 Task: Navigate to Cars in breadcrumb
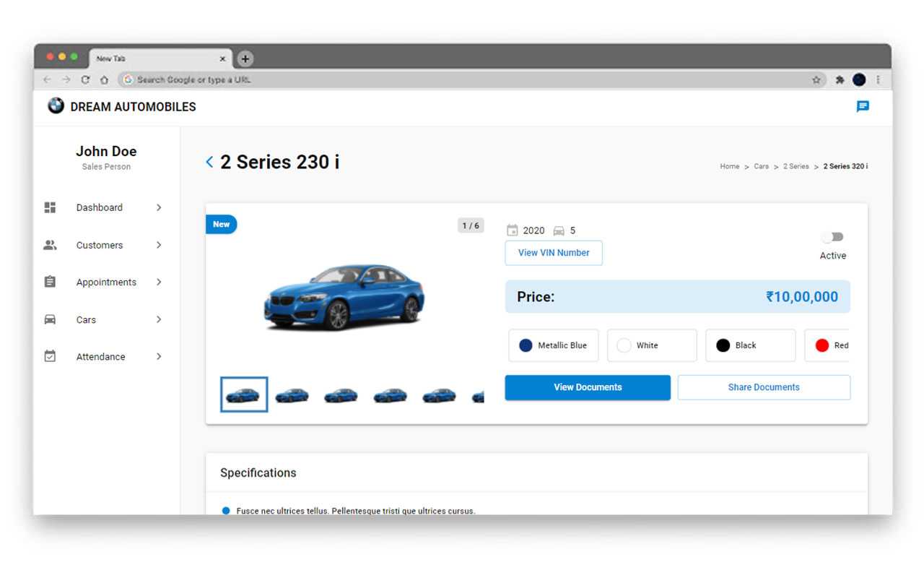pos(761,166)
